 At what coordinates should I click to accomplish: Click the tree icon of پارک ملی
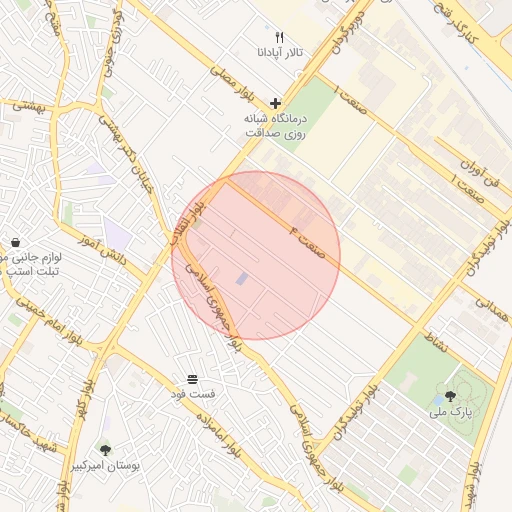click(x=450, y=397)
